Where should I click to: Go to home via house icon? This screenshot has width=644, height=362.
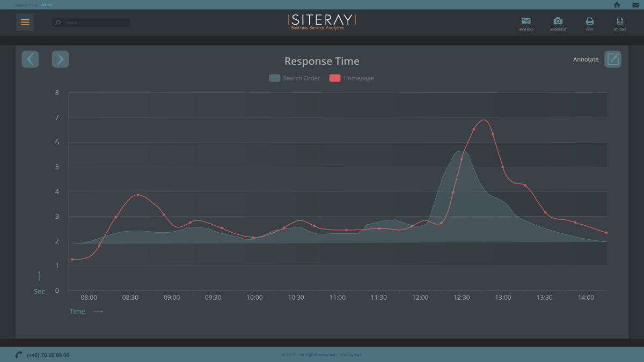coord(617,5)
